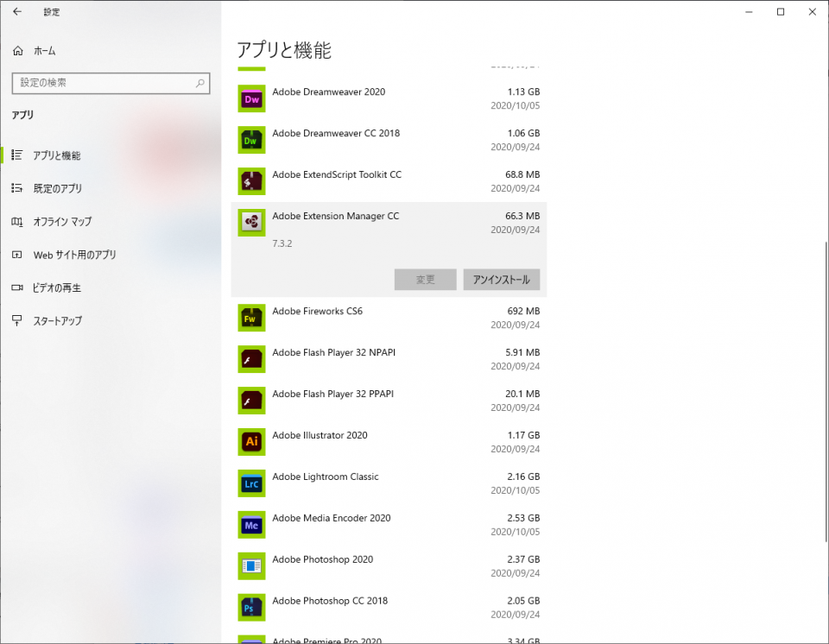Click the Adobe Fireworks CS6 Fw icon
829x644 pixels.
[x=251, y=318]
